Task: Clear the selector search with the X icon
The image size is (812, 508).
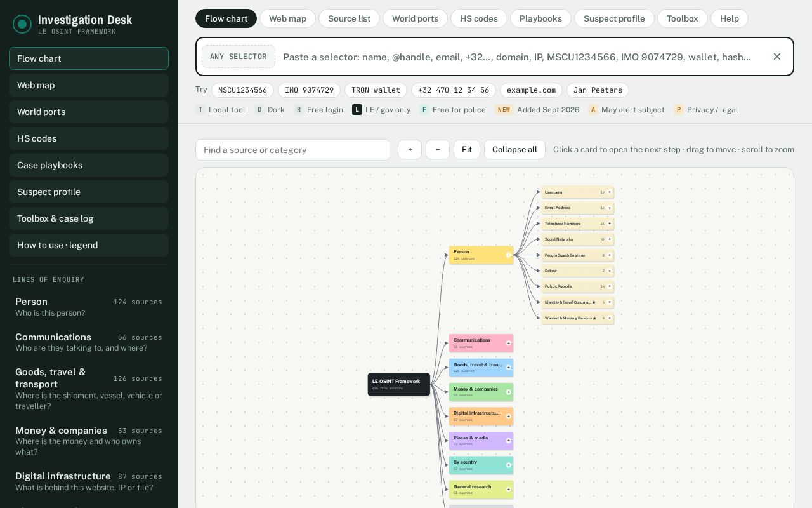Action: tap(777, 57)
